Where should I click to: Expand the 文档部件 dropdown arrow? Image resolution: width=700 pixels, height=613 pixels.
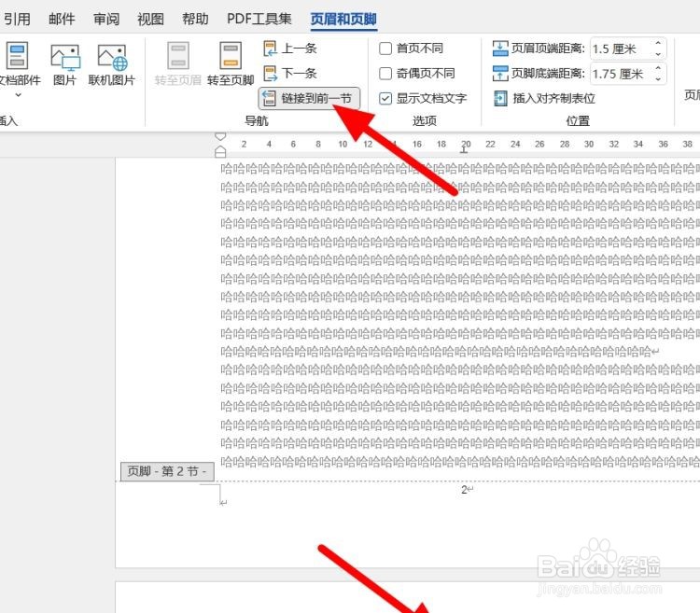tap(19, 94)
